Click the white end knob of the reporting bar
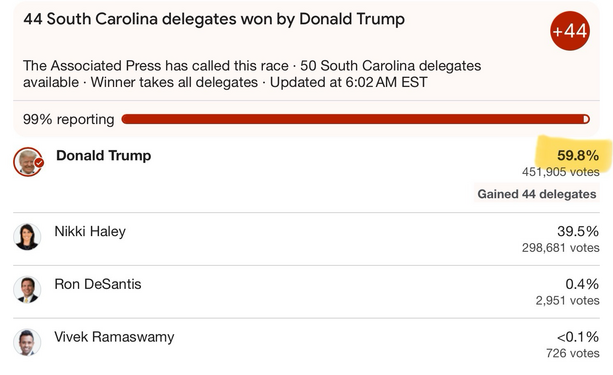Image resolution: width=613 pixels, height=375 pixels. point(586,119)
